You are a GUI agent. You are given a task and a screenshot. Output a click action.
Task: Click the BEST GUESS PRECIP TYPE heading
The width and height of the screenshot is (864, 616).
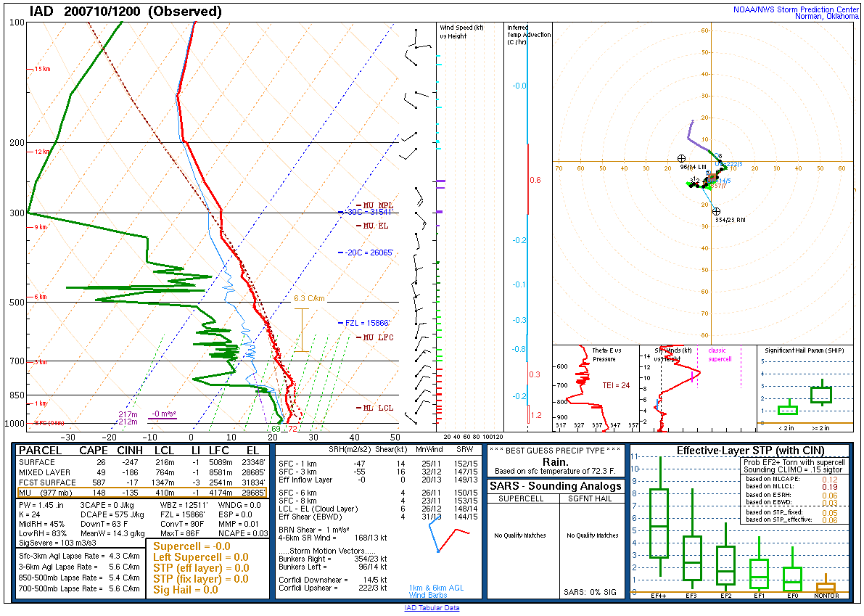[x=556, y=450]
